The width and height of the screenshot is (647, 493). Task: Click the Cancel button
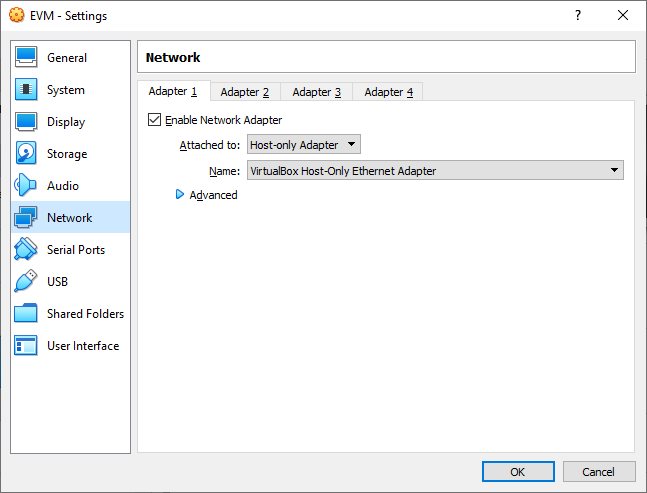599,472
